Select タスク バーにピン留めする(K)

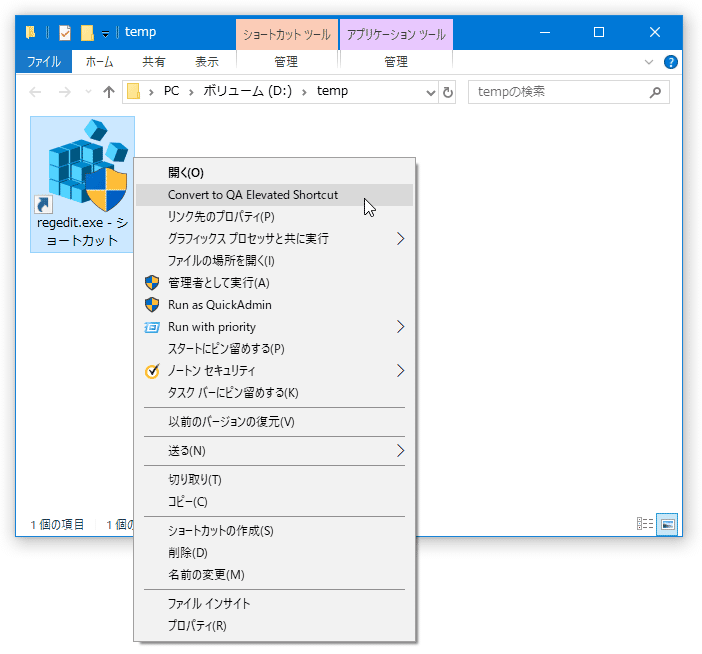point(274,393)
